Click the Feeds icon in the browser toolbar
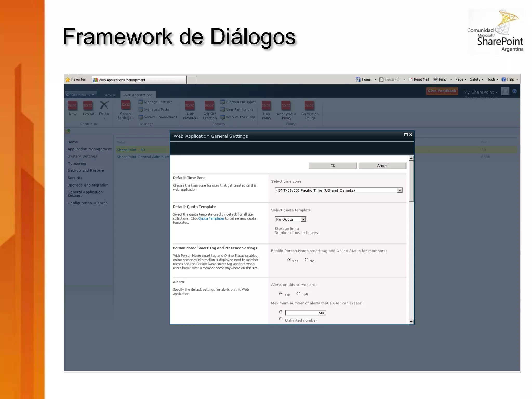The height and width of the screenshot is (399, 532). 381,79
